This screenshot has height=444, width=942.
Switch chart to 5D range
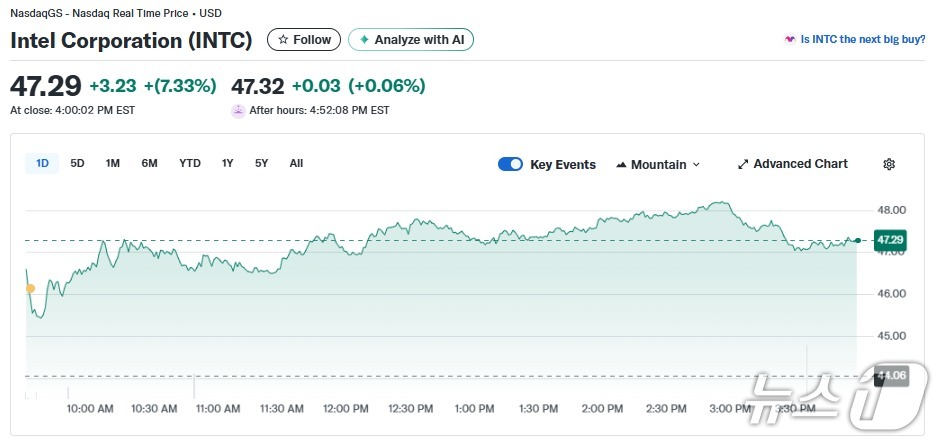[77, 163]
